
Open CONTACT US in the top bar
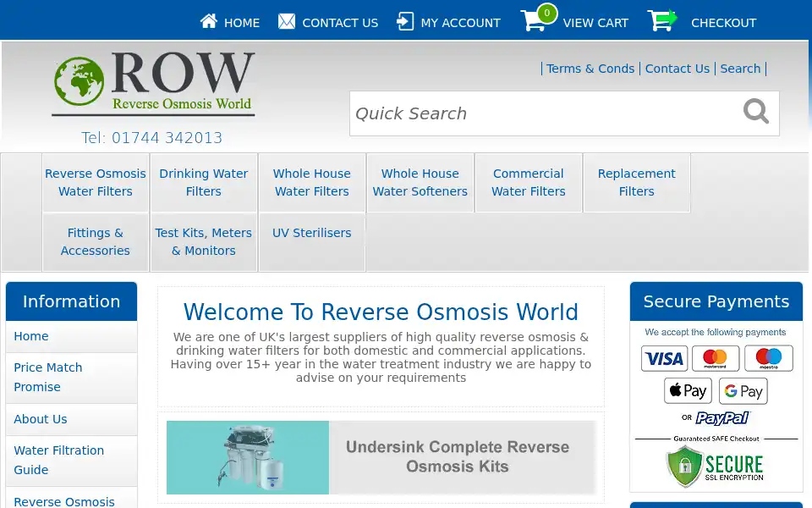coord(340,23)
